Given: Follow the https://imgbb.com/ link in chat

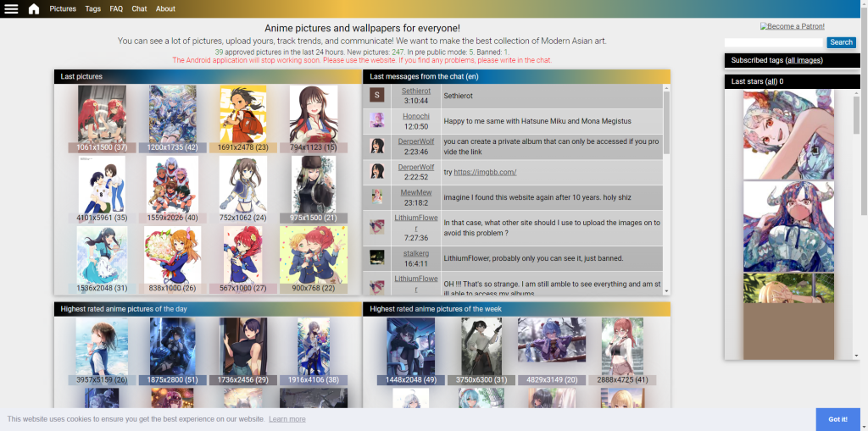Looking at the screenshot, I should click(485, 172).
